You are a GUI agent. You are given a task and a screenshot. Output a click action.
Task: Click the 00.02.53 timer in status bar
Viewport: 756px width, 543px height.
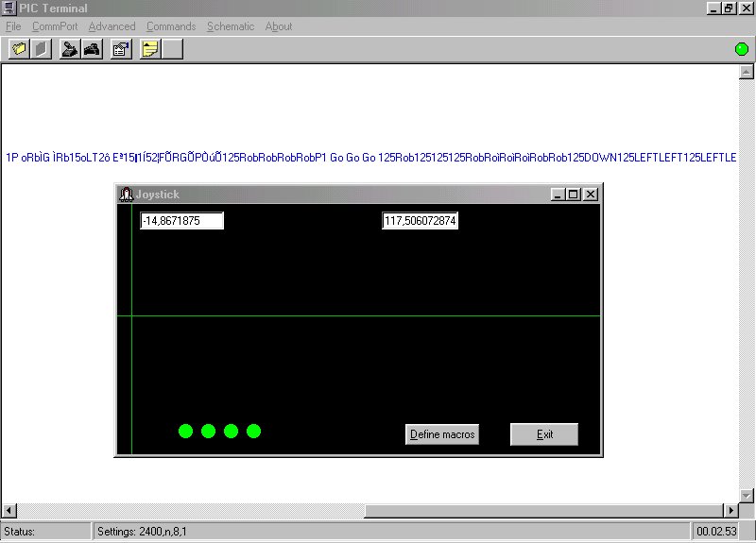click(x=716, y=532)
